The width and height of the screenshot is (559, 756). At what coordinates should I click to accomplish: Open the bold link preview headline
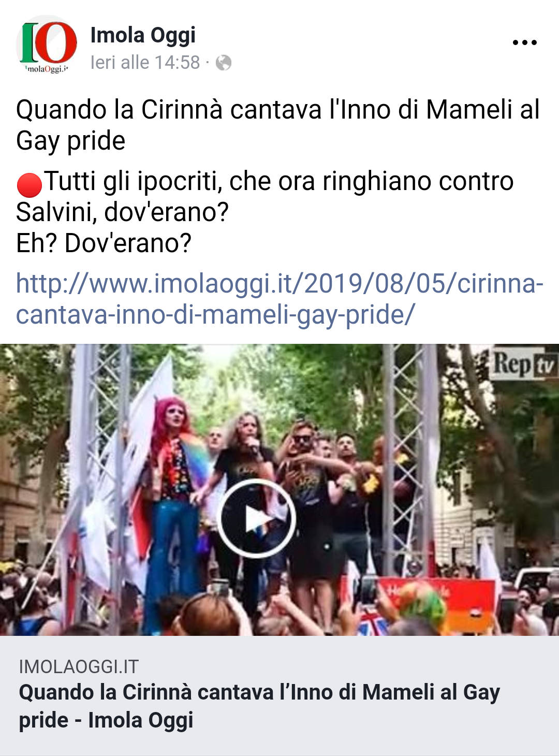tap(259, 706)
